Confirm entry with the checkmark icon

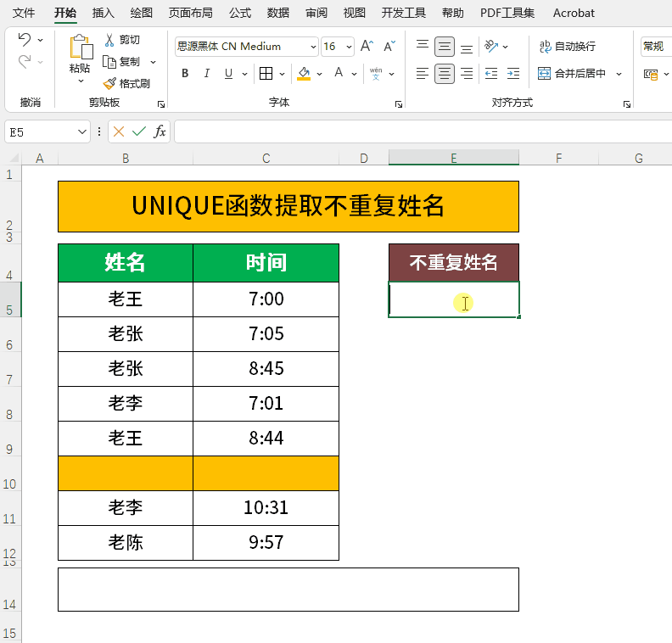click(139, 131)
